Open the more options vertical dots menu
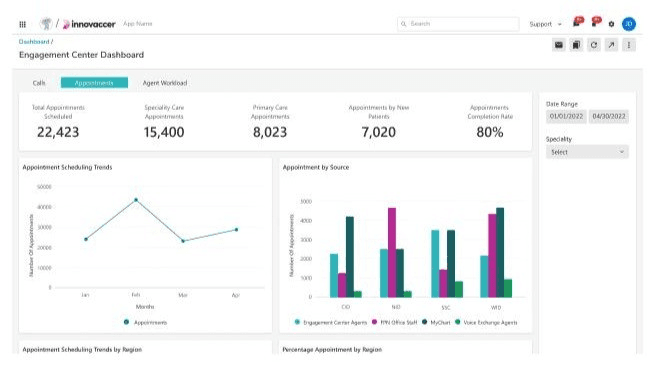The image size is (653, 367). [x=629, y=45]
